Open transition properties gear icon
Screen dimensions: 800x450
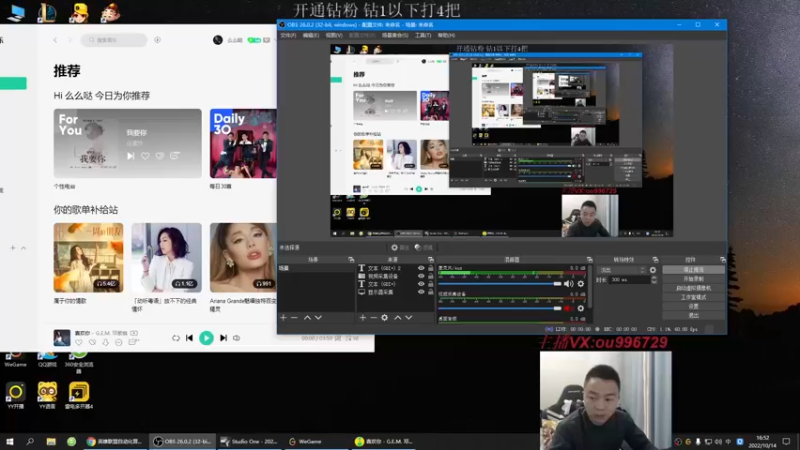[x=653, y=270]
